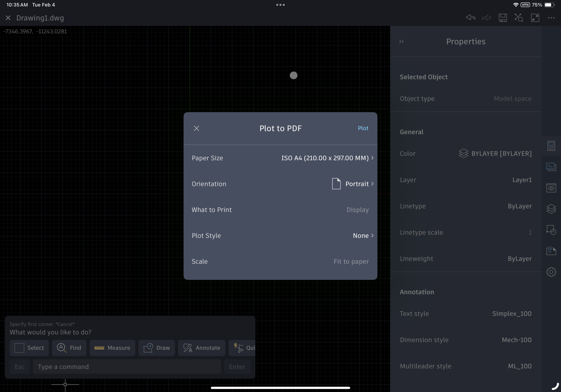Open the layers panel sidebar icon

(551, 209)
